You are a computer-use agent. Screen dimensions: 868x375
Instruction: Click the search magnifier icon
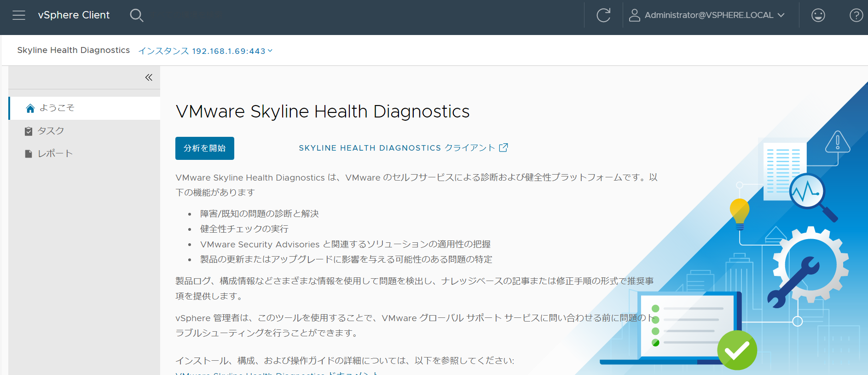pos(137,15)
